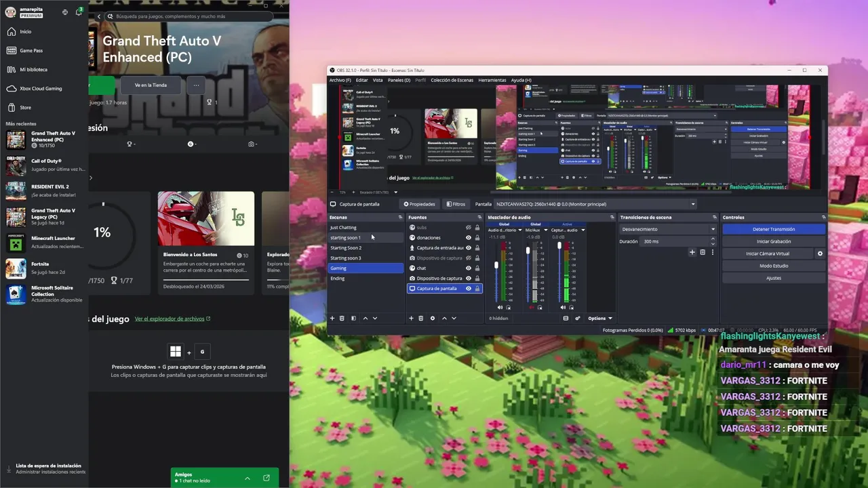Open the three-dot more options button for GTA V

196,85
